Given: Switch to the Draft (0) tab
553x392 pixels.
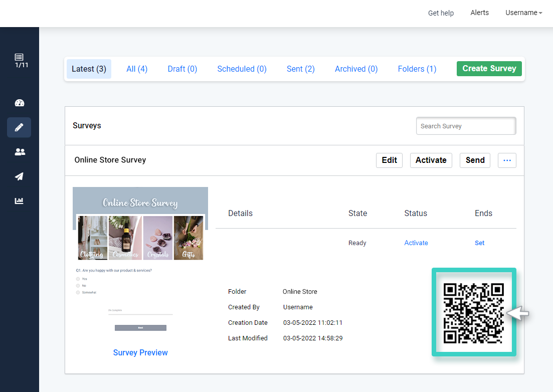Looking at the screenshot, I should point(182,69).
